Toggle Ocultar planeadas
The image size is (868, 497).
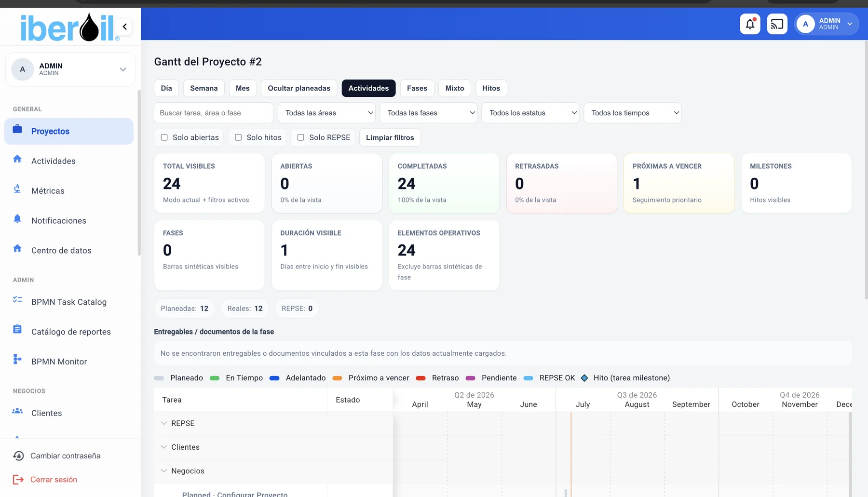point(299,88)
